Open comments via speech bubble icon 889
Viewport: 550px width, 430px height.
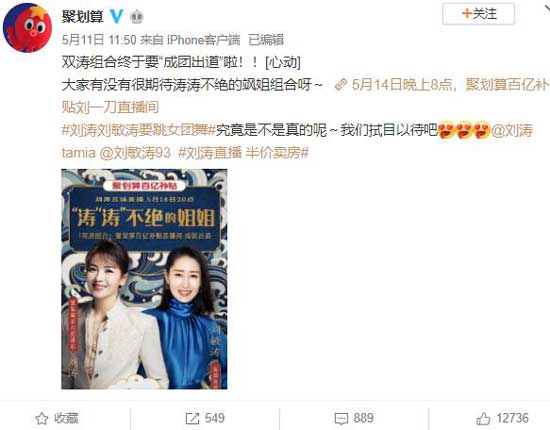[341, 418]
